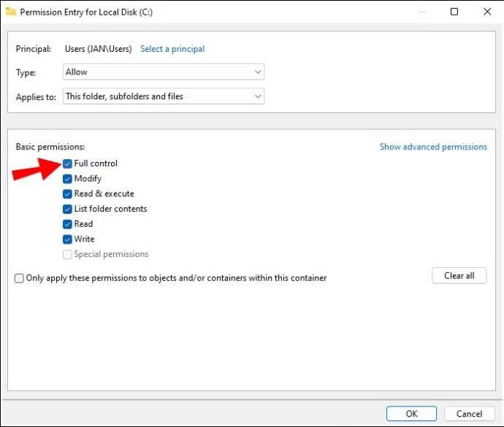Click the Applies to: label
Image resolution: width=504 pixels, height=427 pixels.
coord(36,96)
